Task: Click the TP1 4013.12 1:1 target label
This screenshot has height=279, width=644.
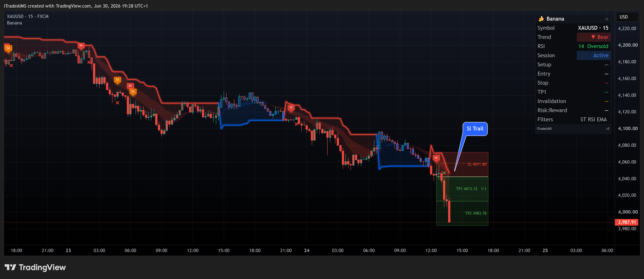Action: click(471, 189)
